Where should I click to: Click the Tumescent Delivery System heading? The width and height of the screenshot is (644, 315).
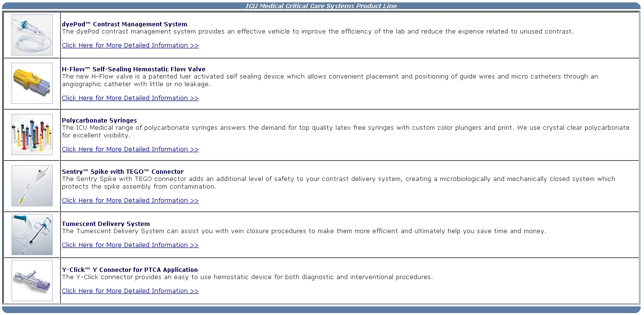point(106,224)
